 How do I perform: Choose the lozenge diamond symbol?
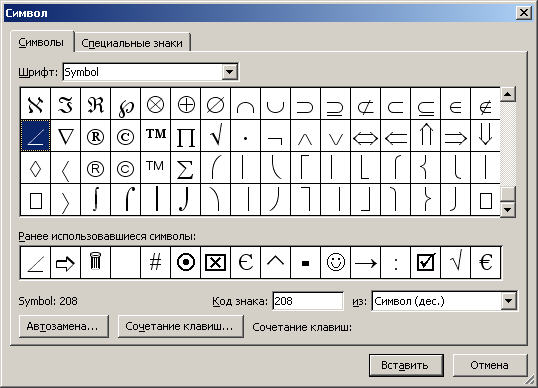[x=36, y=167]
